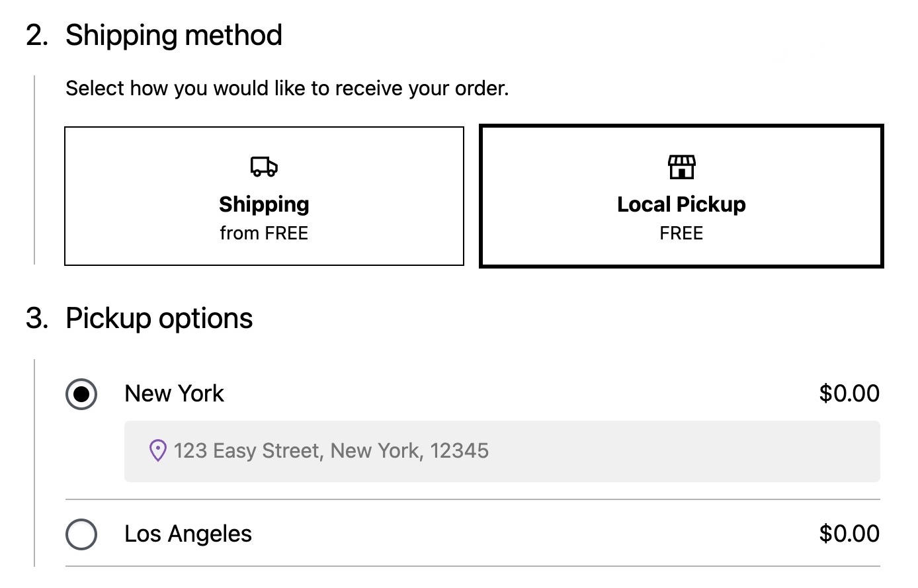
Task: Click the "Select how you would like" instruction text
Action: (287, 88)
